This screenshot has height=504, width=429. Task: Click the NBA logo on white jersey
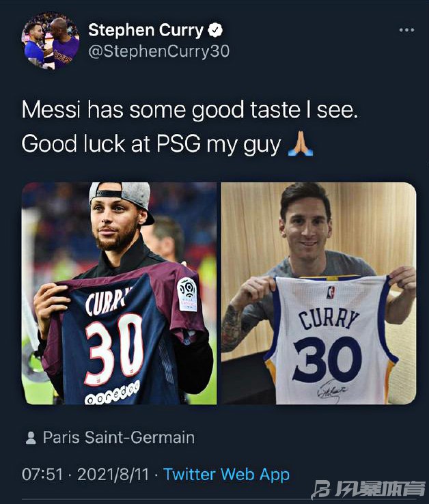click(x=331, y=292)
